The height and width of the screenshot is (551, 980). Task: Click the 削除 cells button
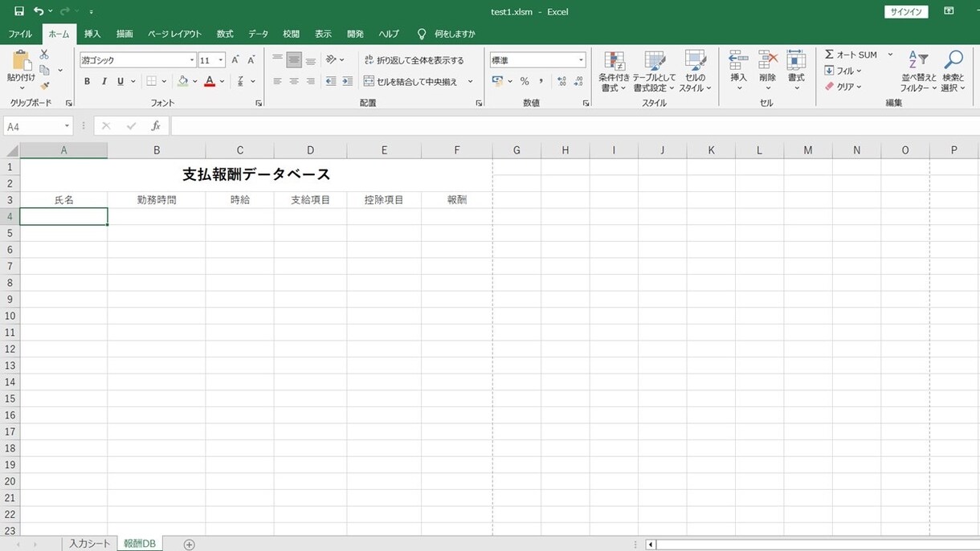pyautogui.click(x=768, y=70)
